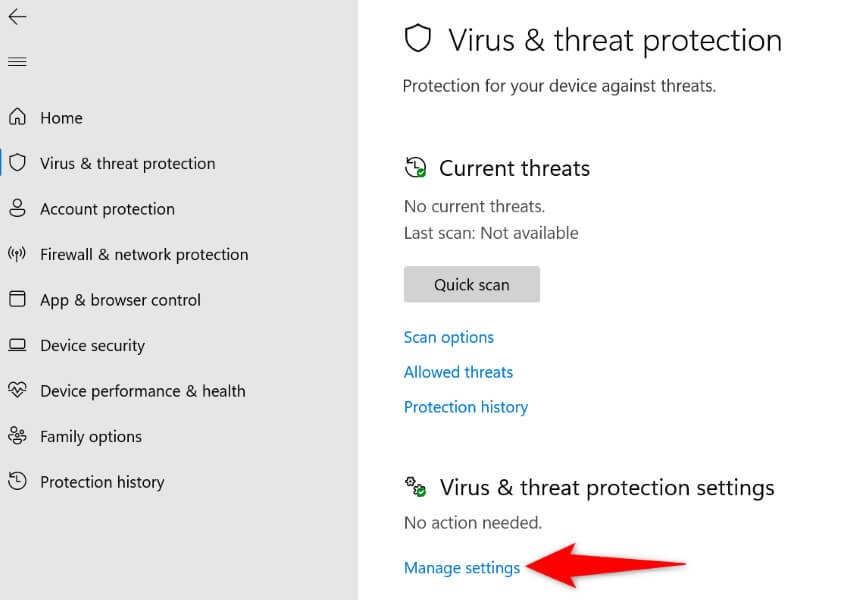View the Allowed threats link
Image resolution: width=851 pixels, height=600 pixels.
click(x=458, y=372)
